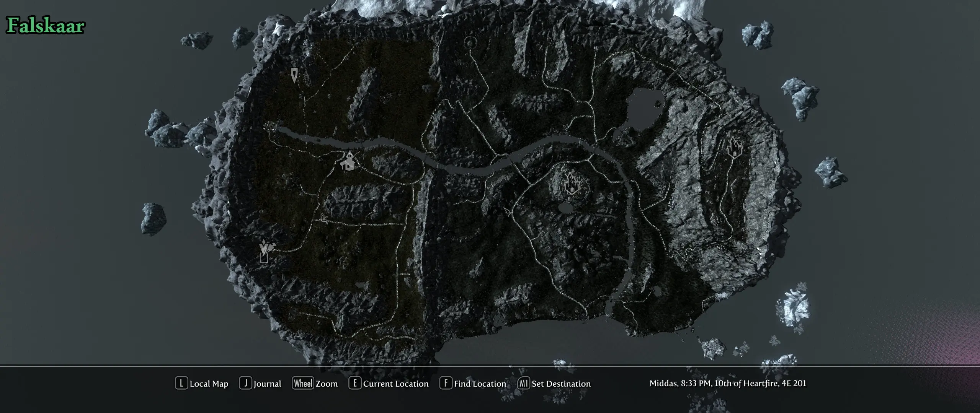Open the Find Location search
Image resolution: width=980 pixels, height=413 pixels.
(x=480, y=384)
